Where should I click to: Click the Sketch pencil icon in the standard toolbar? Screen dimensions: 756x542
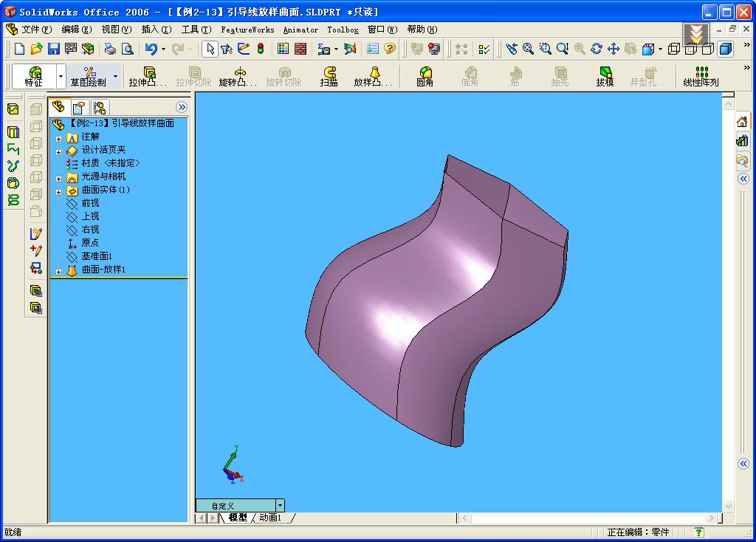(x=244, y=49)
